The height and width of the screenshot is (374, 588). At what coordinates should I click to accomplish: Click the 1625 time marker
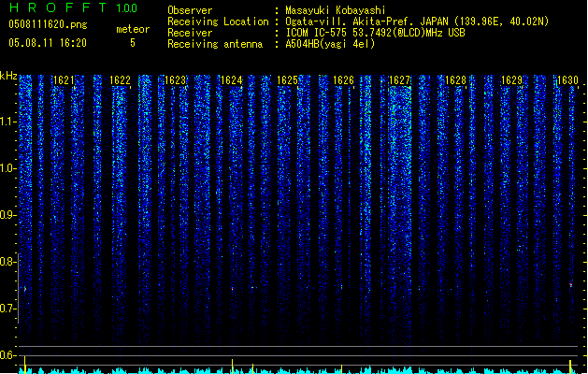tap(287, 80)
